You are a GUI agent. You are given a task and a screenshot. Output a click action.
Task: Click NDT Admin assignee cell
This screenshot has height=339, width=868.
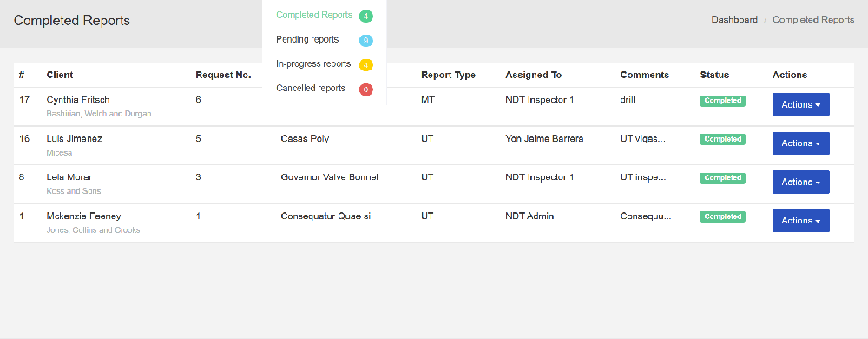(529, 216)
